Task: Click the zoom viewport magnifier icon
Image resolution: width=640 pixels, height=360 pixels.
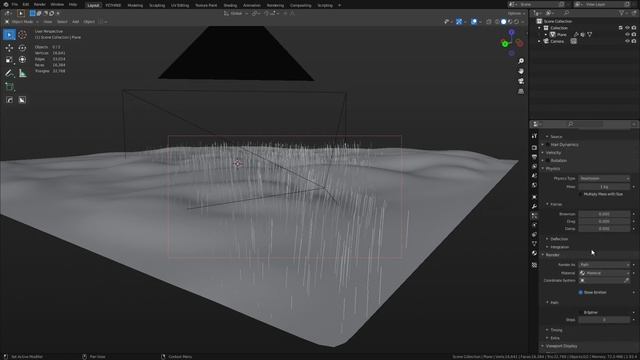Action: [x=521, y=61]
